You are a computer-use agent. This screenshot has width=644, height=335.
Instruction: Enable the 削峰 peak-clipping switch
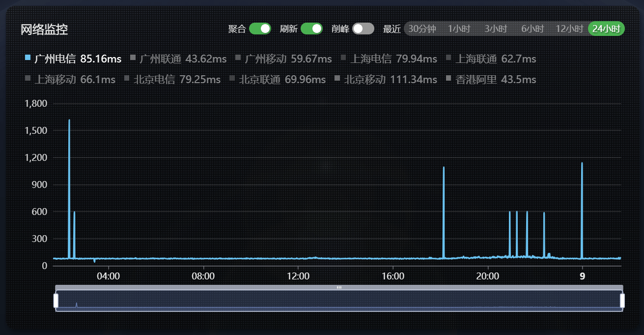pos(363,29)
